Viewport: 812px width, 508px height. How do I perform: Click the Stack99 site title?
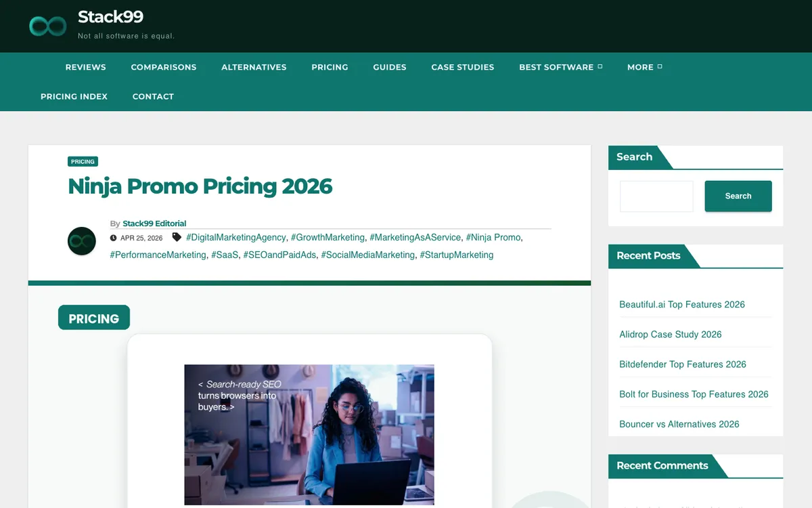tap(110, 16)
